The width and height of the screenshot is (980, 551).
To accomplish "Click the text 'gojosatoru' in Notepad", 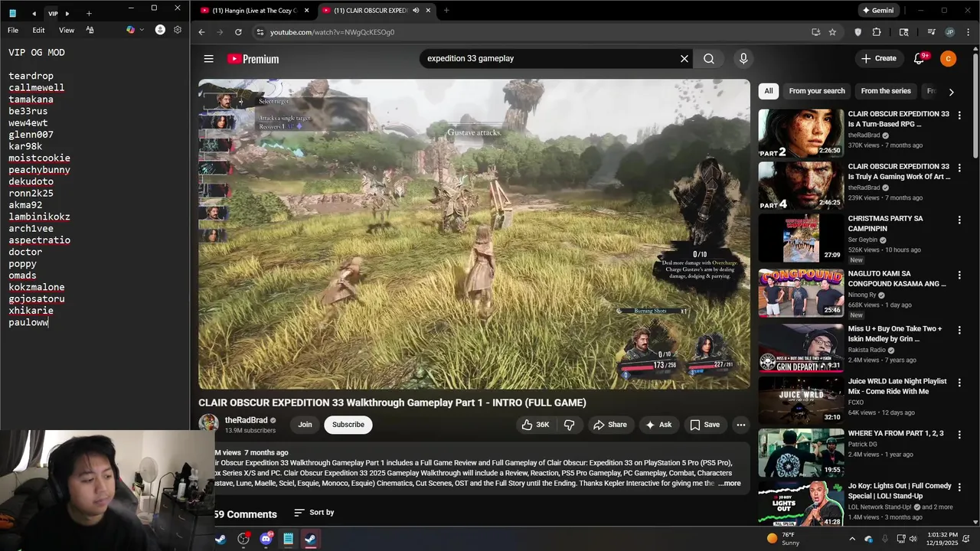I will [x=37, y=299].
